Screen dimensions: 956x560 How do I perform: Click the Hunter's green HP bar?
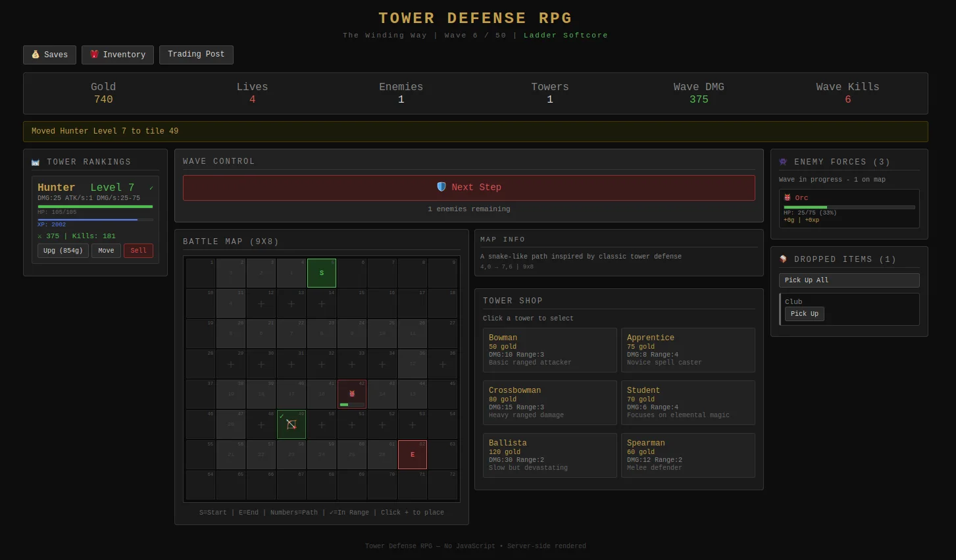point(95,207)
